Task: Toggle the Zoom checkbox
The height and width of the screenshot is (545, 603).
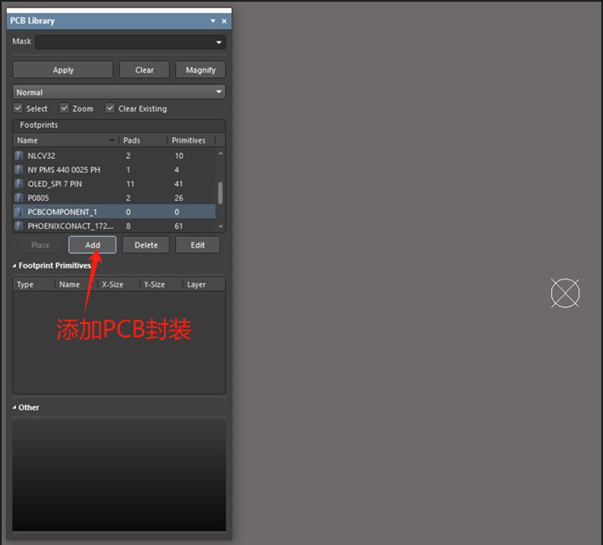Action: point(64,108)
